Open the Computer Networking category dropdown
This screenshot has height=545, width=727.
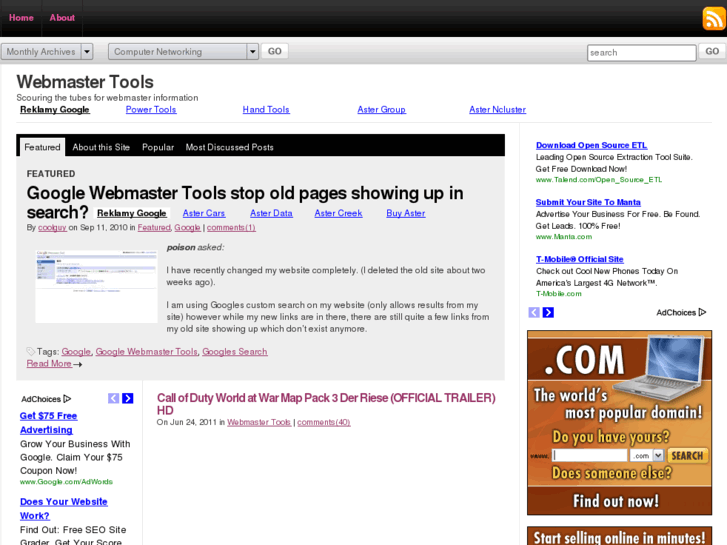click(183, 51)
